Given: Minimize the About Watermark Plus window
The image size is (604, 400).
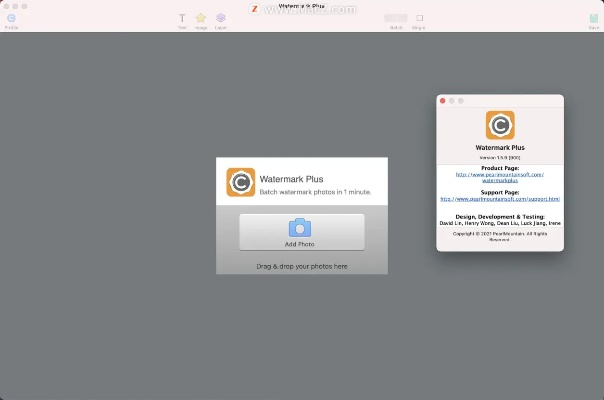Looking at the screenshot, I should click(452, 101).
